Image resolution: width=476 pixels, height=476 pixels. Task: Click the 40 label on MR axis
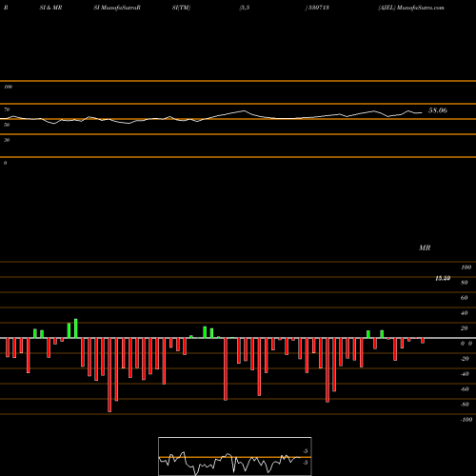click(465, 313)
